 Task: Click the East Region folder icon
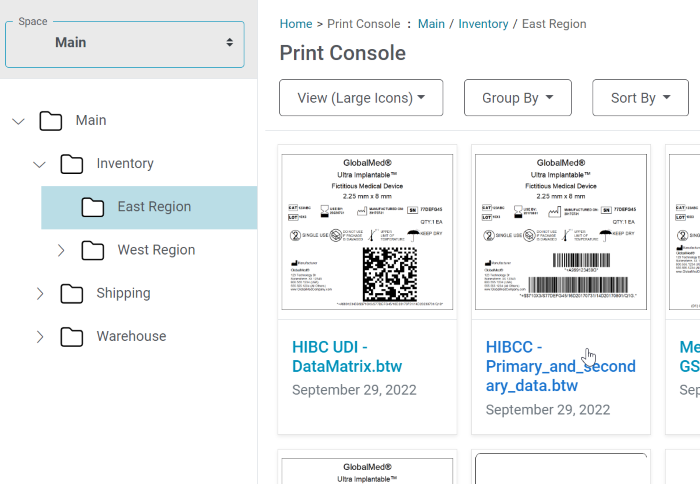tap(92, 207)
